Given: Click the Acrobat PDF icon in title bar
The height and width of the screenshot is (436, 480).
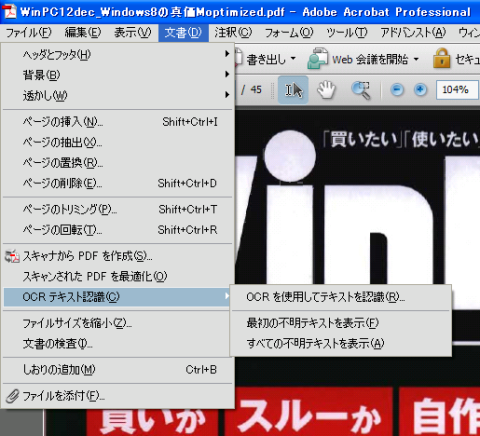Looking at the screenshot, I should [10, 11].
